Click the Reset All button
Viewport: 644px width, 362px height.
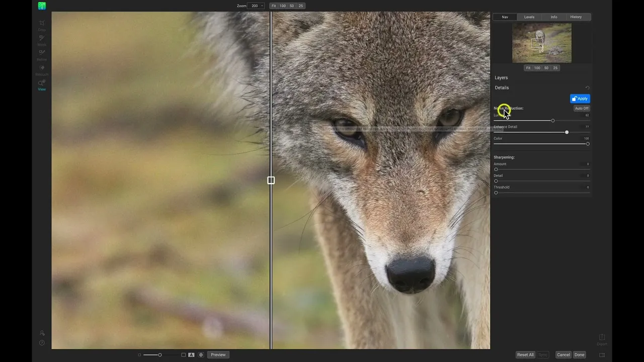point(525,355)
